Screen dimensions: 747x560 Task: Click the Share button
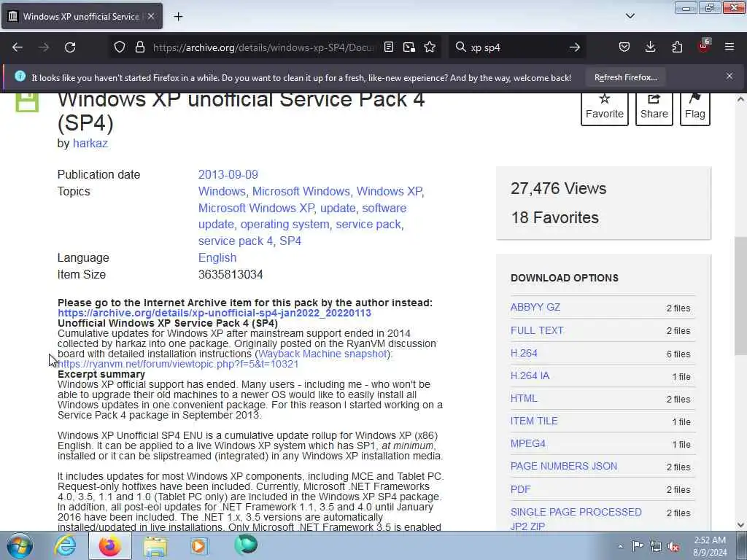click(x=654, y=108)
